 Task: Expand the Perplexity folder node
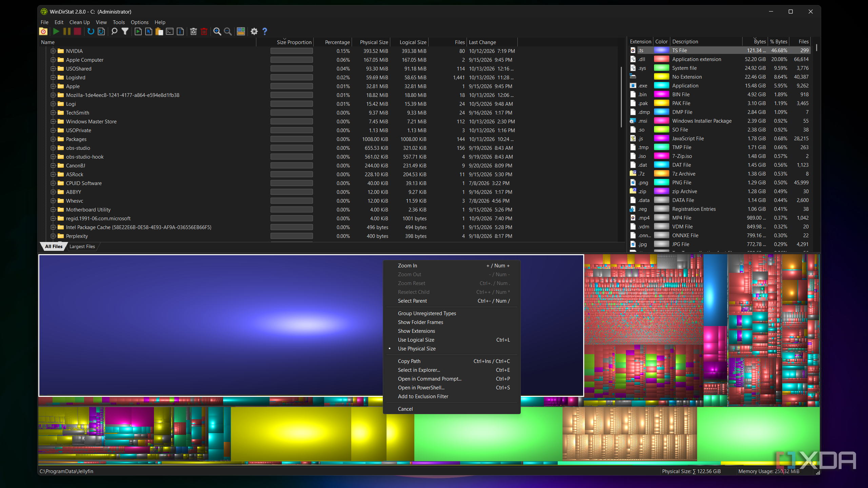53,236
